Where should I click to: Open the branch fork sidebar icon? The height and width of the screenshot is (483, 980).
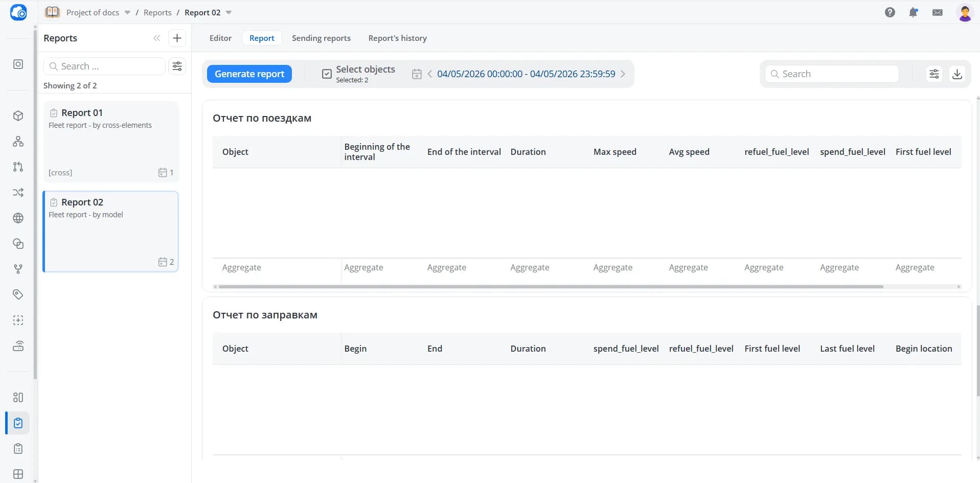(x=18, y=269)
